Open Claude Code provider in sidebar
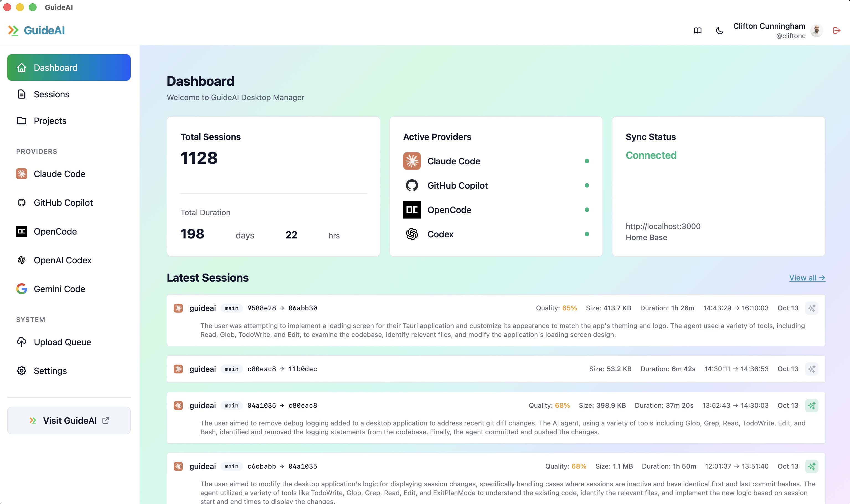 [x=60, y=173]
